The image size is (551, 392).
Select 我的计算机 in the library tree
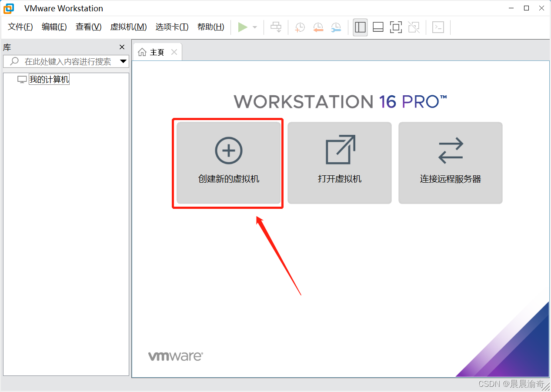(49, 80)
